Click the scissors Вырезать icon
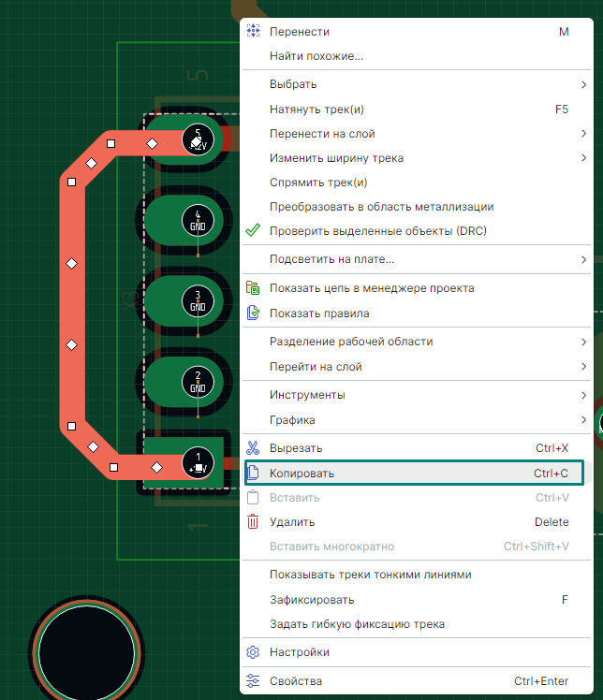This screenshot has height=700, width=603. (252, 448)
